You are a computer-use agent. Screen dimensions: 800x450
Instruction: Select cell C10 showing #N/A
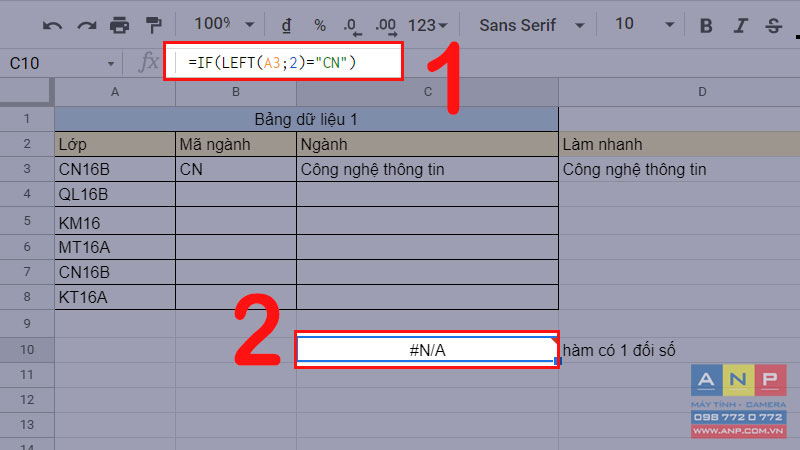pyautogui.click(x=428, y=350)
